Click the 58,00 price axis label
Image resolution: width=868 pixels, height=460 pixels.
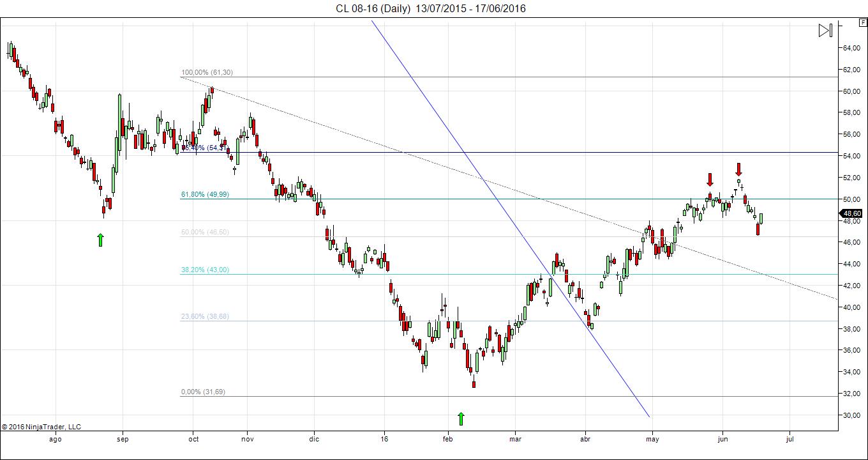pos(852,113)
